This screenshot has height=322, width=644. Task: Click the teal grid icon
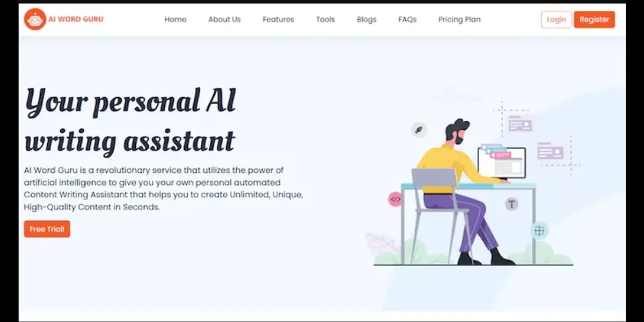[x=539, y=231]
